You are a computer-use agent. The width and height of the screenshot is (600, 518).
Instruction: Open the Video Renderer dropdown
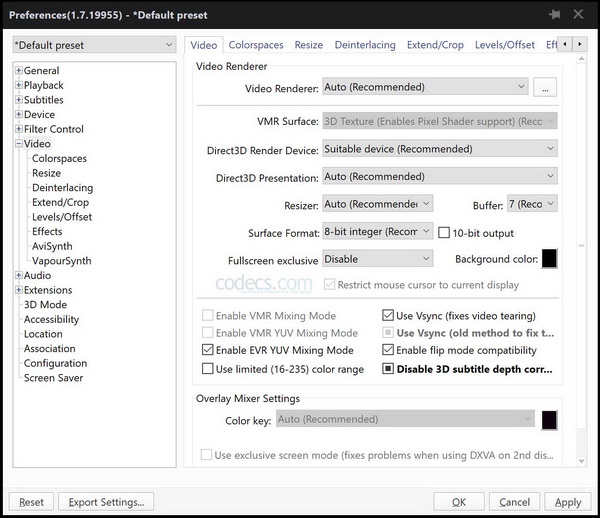424,88
